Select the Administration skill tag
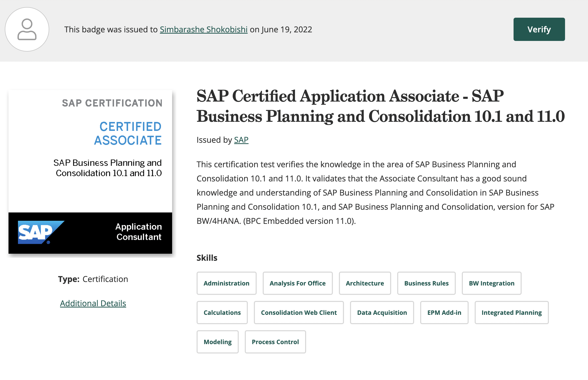This screenshot has width=588, height=380. pos(226,283)
